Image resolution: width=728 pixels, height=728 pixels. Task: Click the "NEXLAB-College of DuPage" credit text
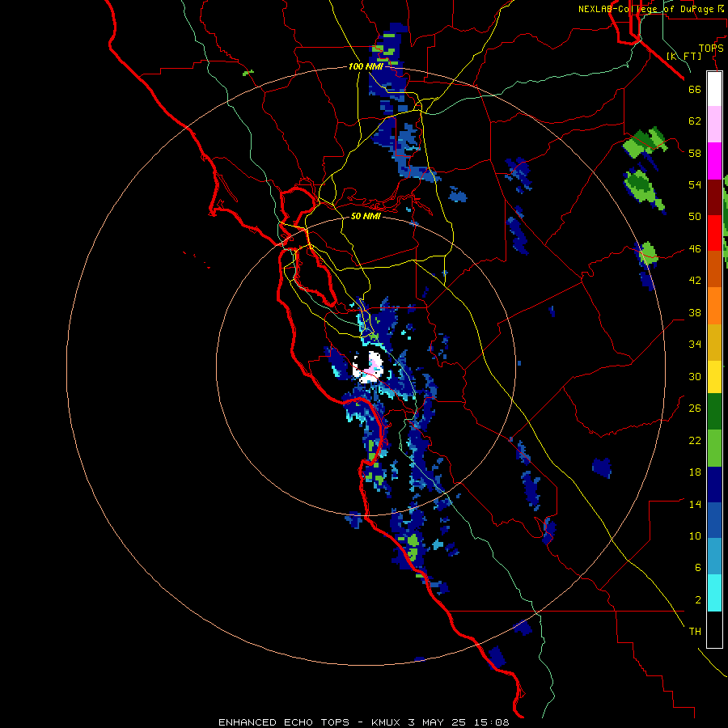[x=645, y=9]
